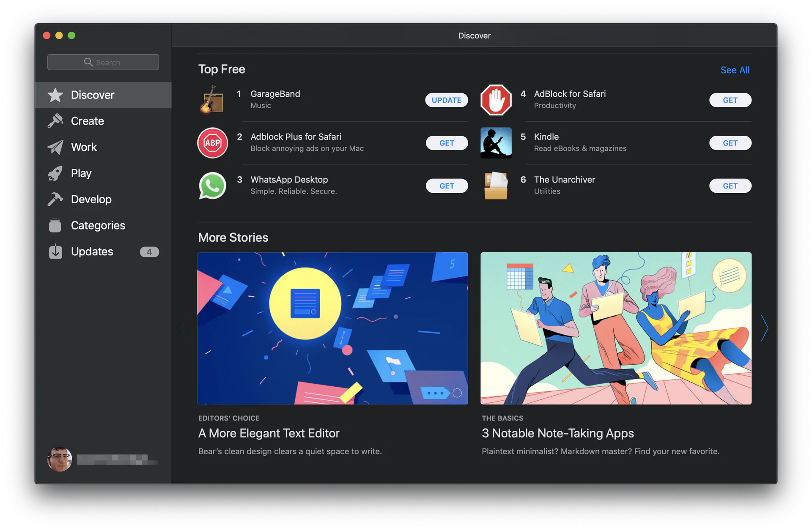Click the Play rocket icon

click(x=55, y=173)
